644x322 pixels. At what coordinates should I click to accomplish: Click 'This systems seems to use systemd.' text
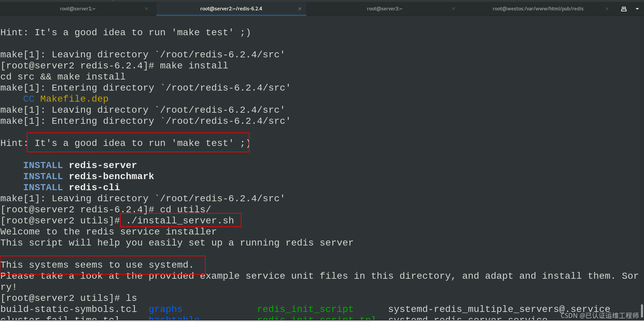[x=97, y=265]
